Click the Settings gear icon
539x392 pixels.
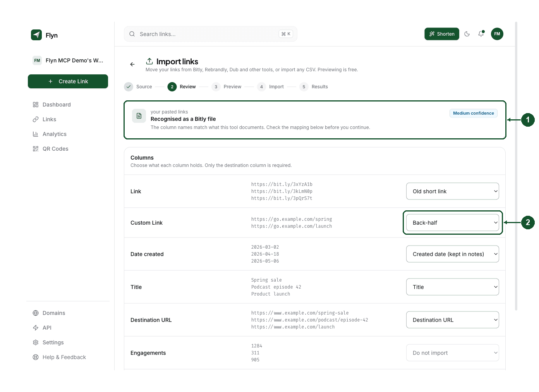[x=36, y=342]
